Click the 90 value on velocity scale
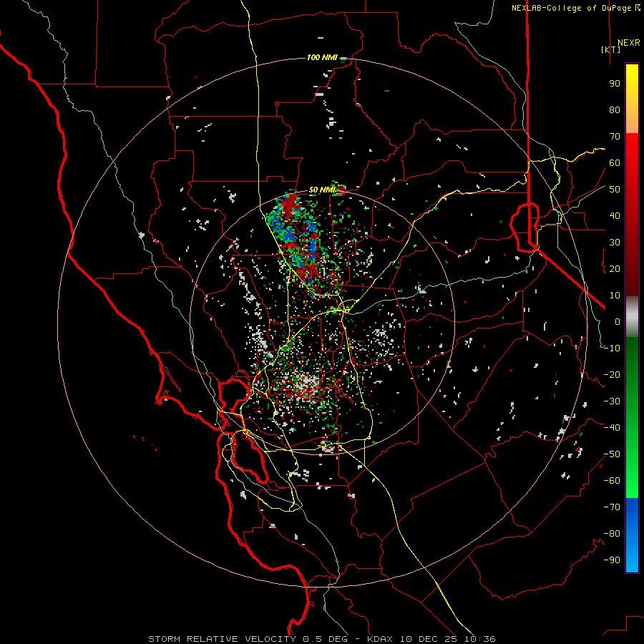Screen dimensions: 644x644 pyautogui.click(x=615, y=84)
